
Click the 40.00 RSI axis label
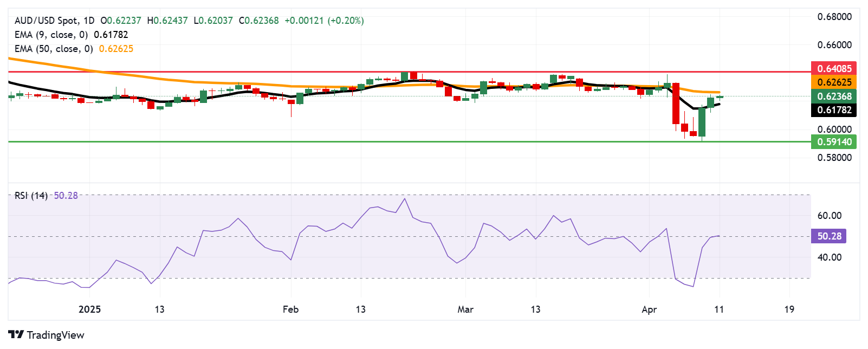click(829, 257)
